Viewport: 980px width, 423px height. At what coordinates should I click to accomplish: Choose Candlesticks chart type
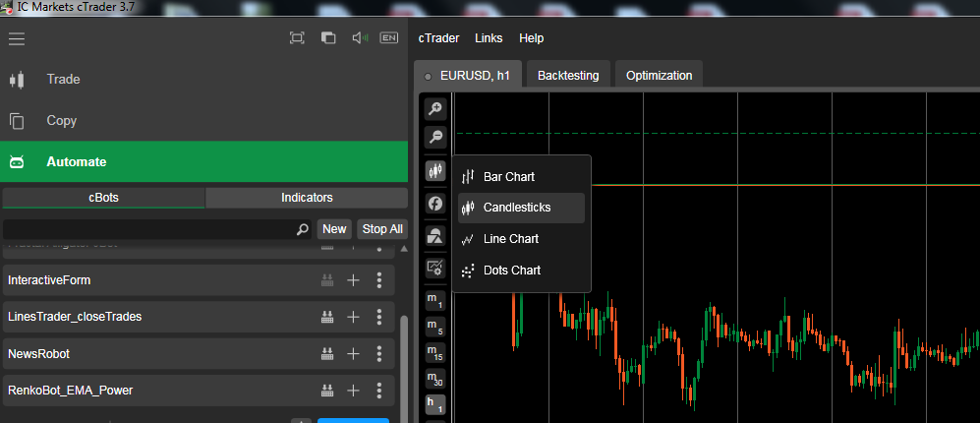521,208
